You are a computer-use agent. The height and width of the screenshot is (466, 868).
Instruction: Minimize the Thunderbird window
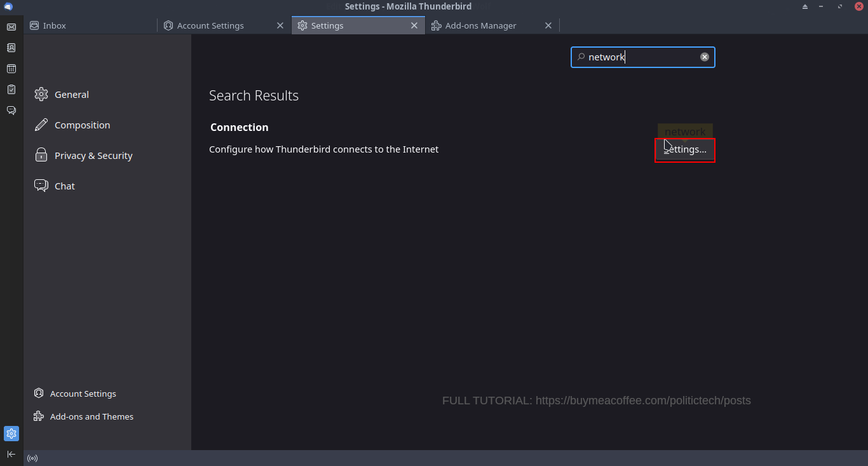[x=822, y=6]
